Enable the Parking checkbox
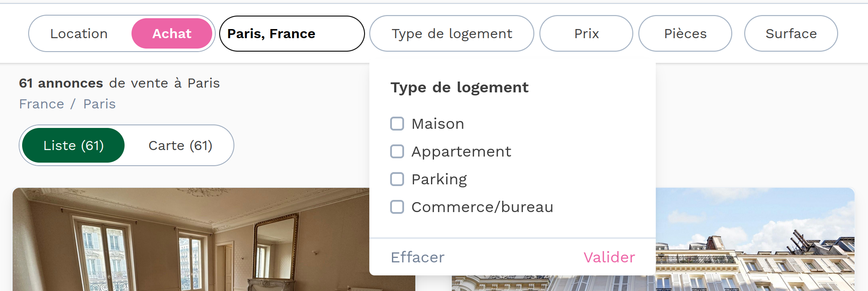 (x=397, y=179)
